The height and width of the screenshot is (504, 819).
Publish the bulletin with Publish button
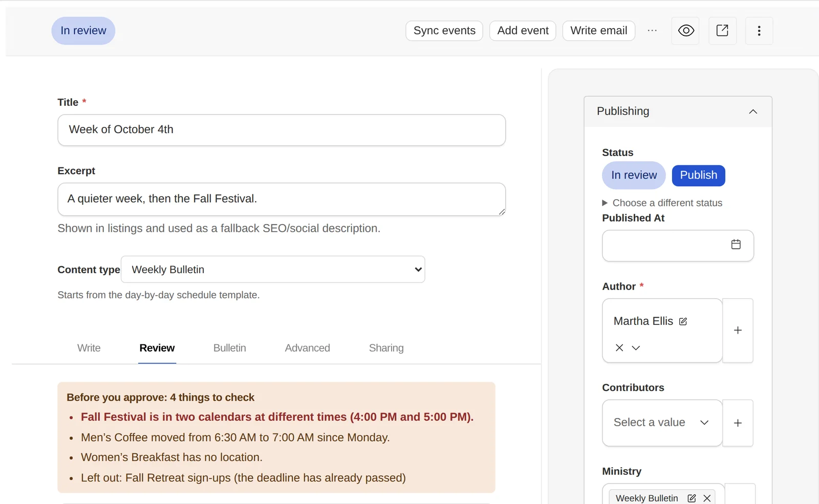click(x=699, y=176)
